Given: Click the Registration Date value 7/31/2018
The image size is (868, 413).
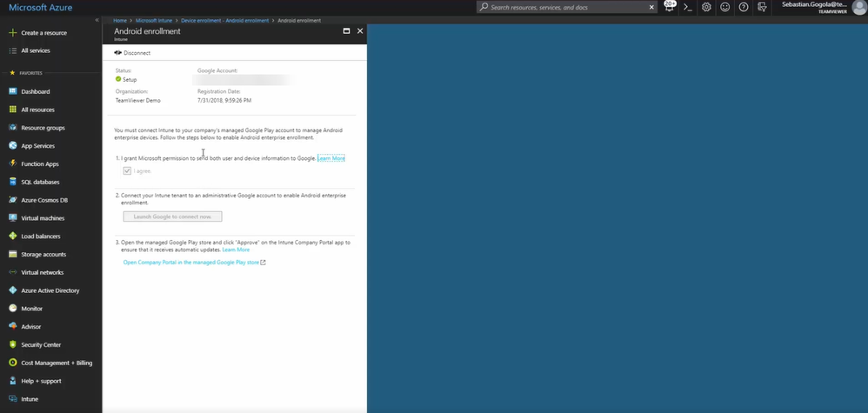Looking at the screenshot, I should (x=224, y=101).
